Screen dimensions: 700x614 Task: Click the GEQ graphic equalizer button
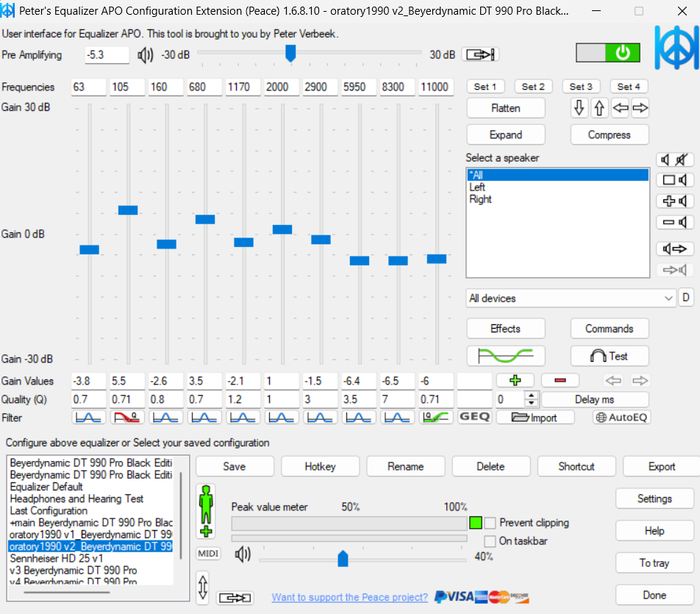(475, 417)
